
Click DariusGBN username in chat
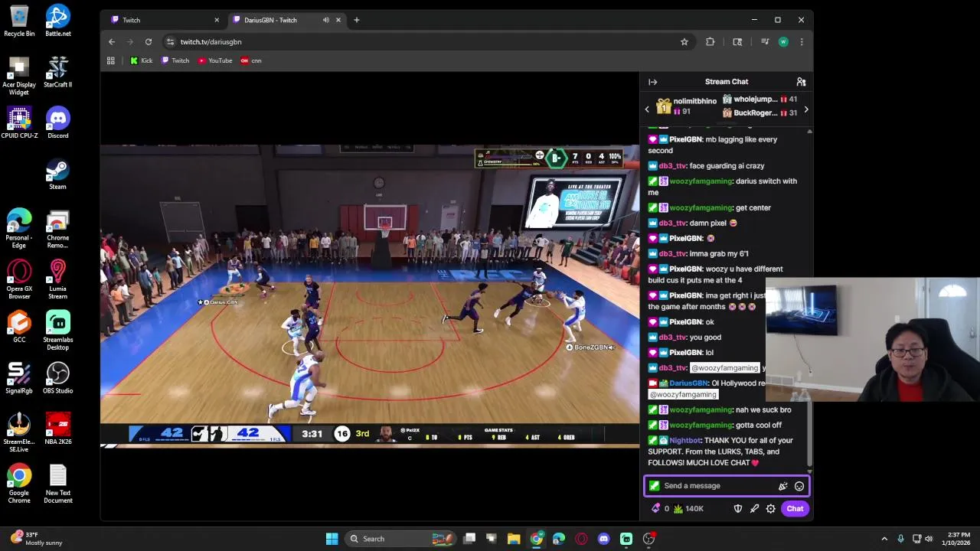pos(688,383)
